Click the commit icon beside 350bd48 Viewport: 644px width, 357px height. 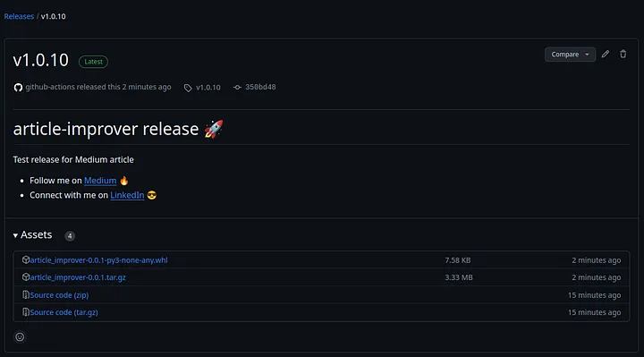click(237, 88)
